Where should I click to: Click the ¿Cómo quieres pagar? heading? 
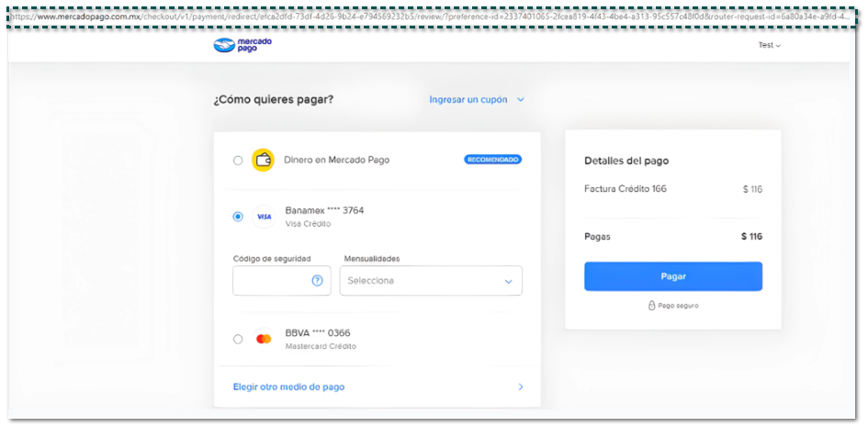(274, 100)
